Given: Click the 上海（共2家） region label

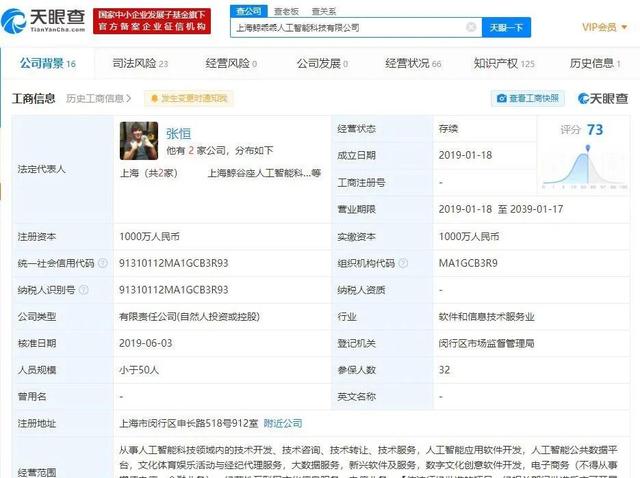Looking at the screenshot, I should click(x=149, y=173).
